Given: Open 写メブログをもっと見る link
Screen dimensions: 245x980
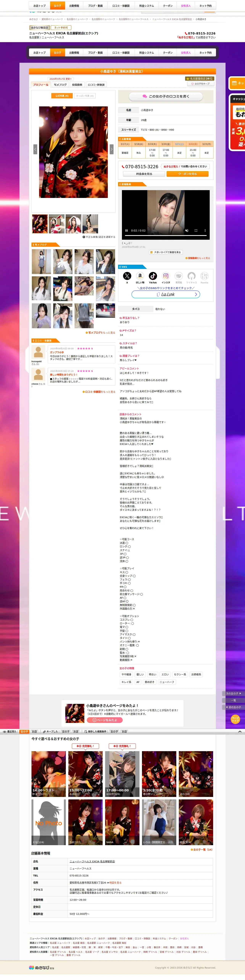Looking at the screenshot, I should click(x=100, y=333).
